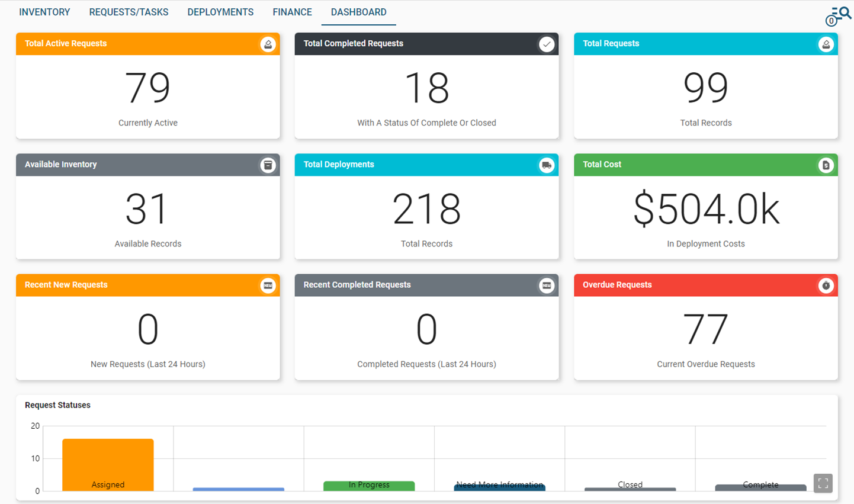Click the truck icon on Total Deployments card
Viewport: 854px width, 504px height.
(x=547, y=165)
